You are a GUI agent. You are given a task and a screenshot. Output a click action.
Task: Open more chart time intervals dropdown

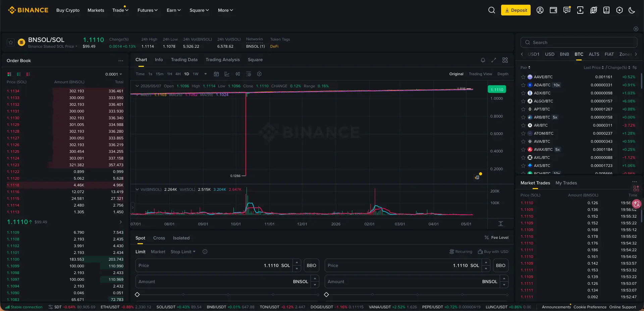click(206, 74)
